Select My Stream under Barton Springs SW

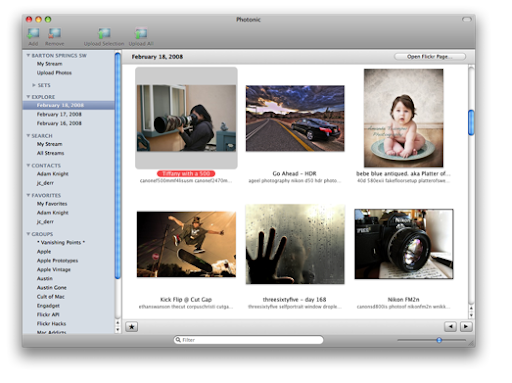point(50,64)
